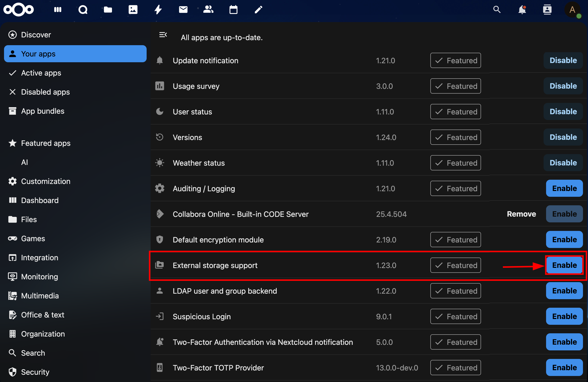Open the Multimedia category

(75, 296)
